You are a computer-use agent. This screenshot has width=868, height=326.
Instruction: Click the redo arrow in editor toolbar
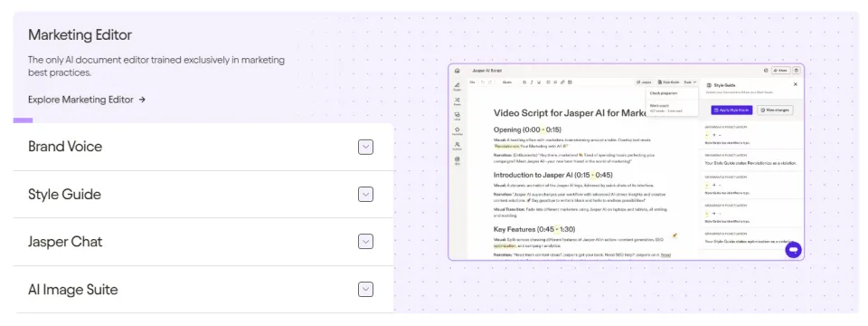(x=490, y=82)
